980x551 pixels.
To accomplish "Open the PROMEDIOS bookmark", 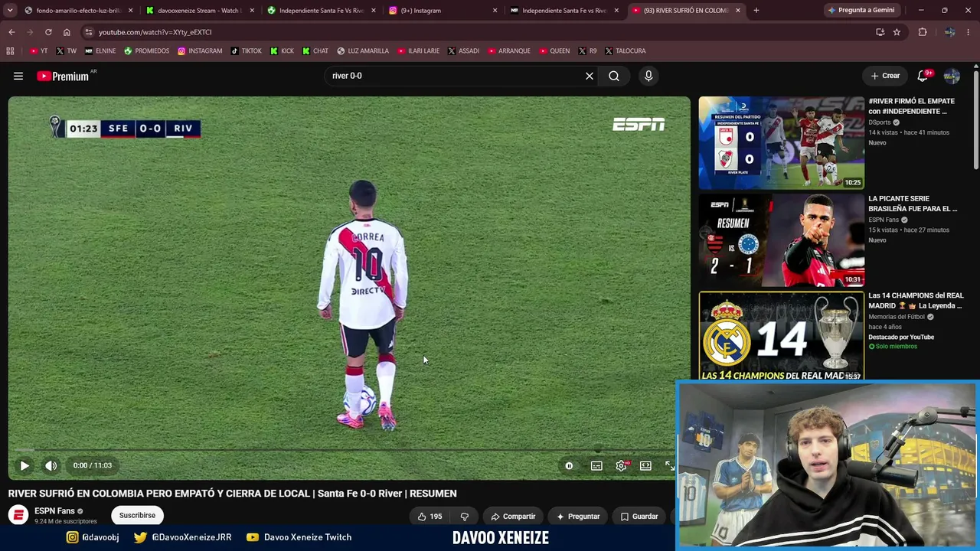I will tap(147, 51).
